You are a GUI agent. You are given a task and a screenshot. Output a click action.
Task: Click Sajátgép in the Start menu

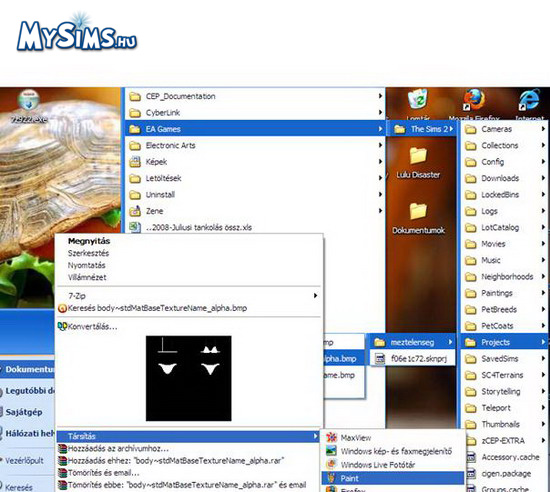click(24, 412)
